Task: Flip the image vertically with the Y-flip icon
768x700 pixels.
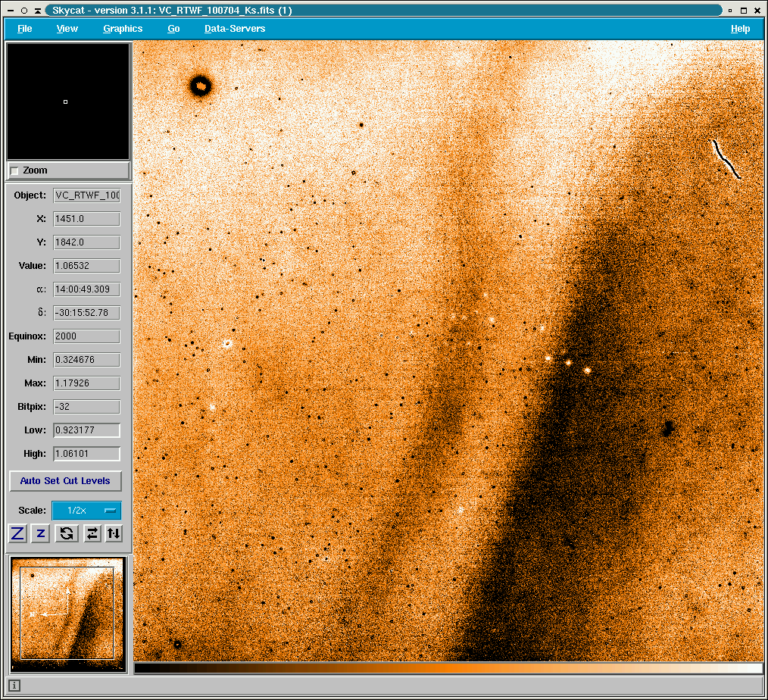Action: pyautogui.click(x=113, y=533)
